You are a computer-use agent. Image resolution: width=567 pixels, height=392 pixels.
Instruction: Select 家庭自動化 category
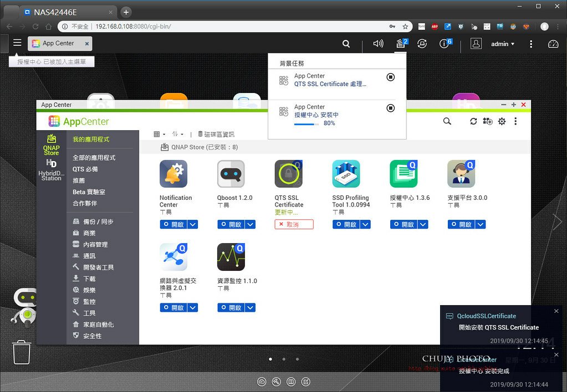(x=93, y=324)
